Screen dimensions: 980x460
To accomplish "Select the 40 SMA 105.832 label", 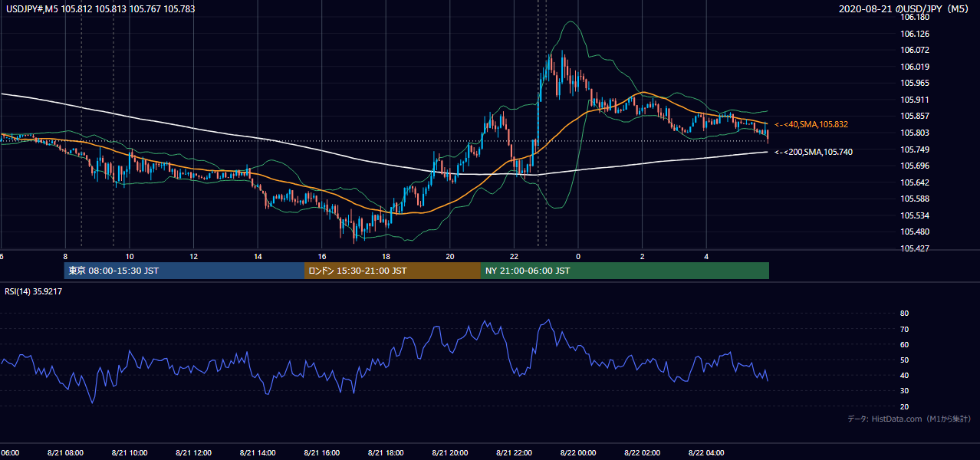I will point(811,124).
